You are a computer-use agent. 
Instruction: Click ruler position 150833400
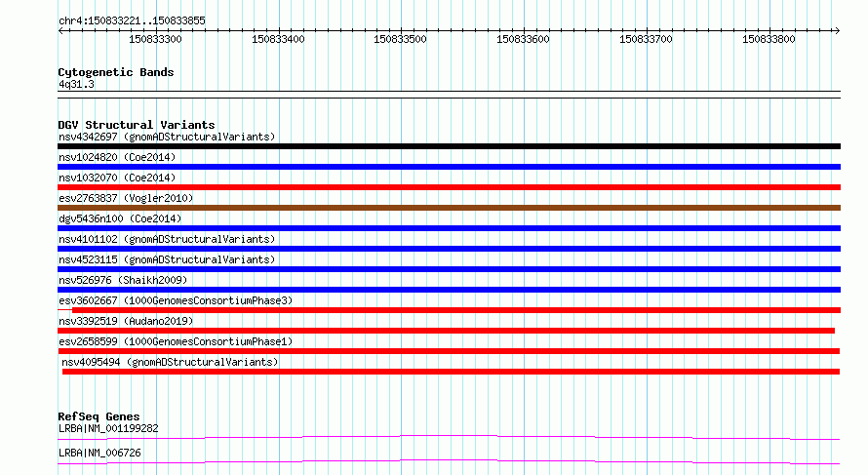(278, 39)
